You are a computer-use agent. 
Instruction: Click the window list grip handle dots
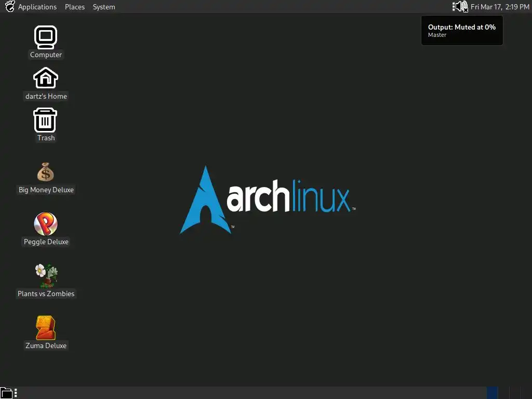point(16,393)
